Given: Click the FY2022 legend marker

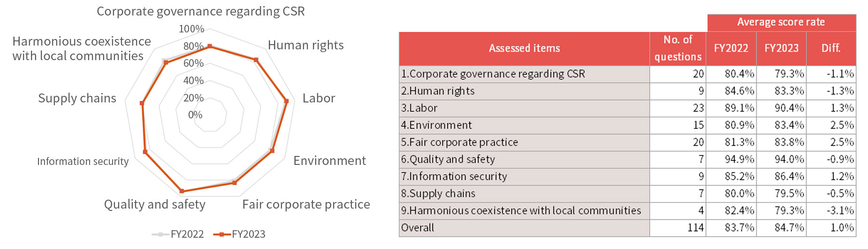Looking at the screenshot, I should pyautogui.click(x=160, y=234).
